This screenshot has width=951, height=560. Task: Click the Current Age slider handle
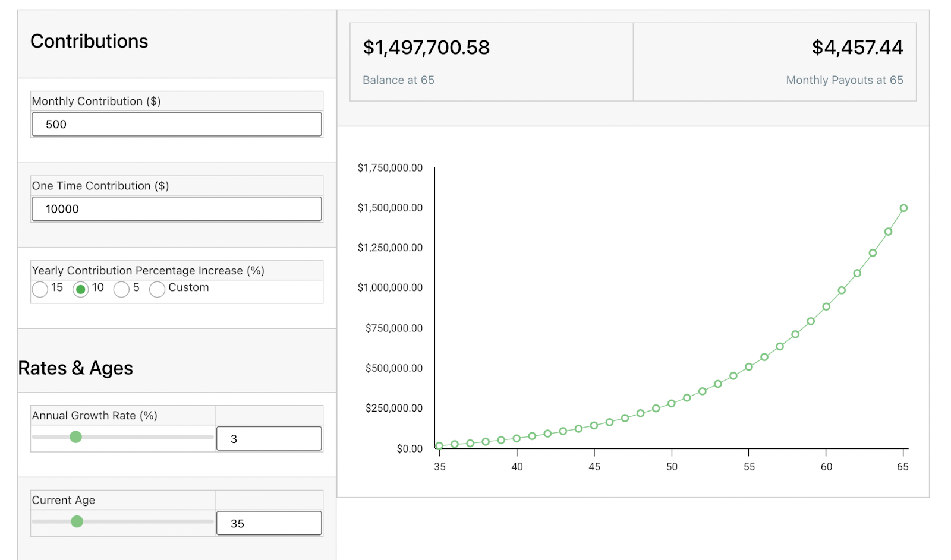click(x=77, y=521)
